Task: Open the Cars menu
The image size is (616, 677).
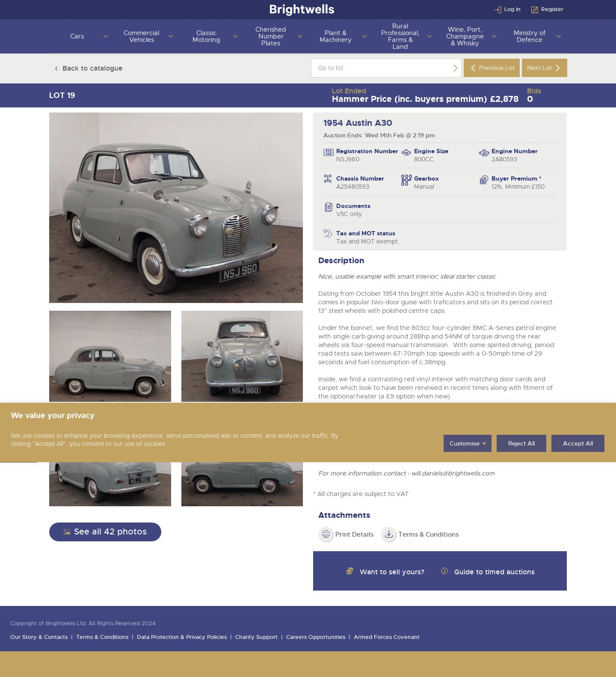Action: [77, 36]
